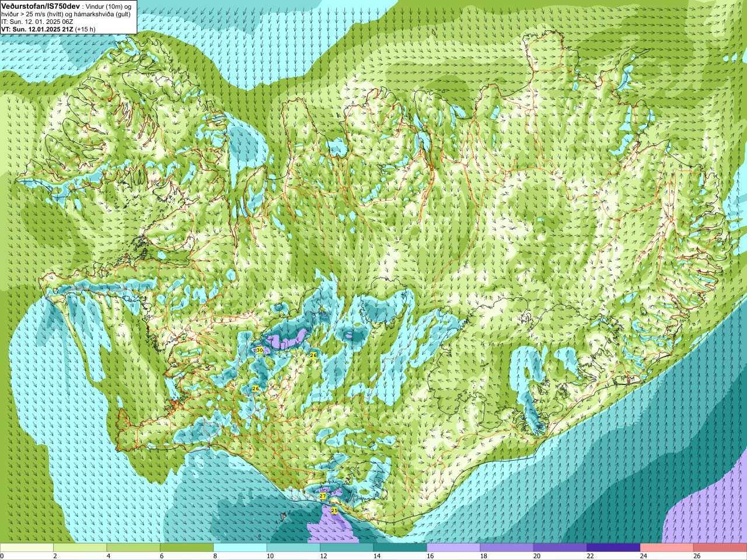
Task: Select the salmon legend swatch above 26 m/s
Action: pyautogui.click(x=720, y=548)
